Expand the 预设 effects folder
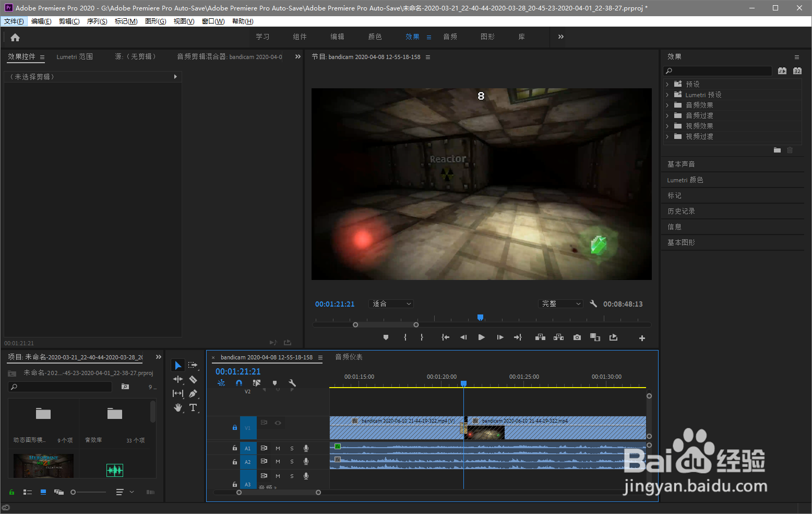 click(x=667, y=84)
